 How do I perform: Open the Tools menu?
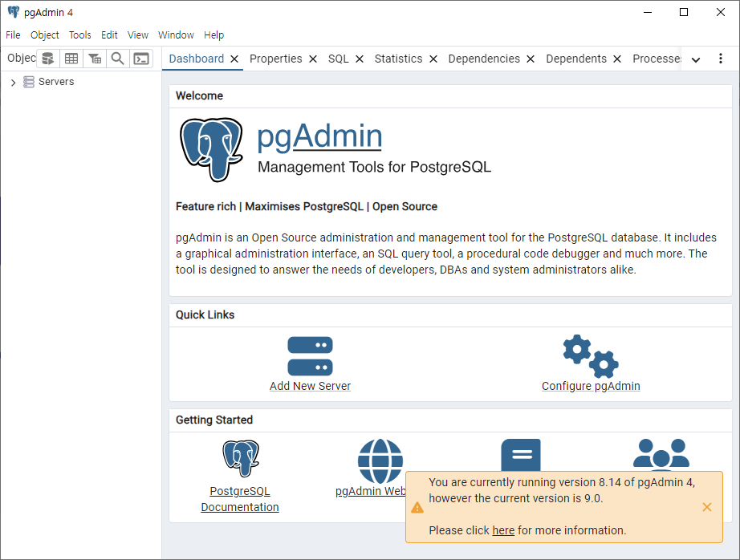pos(79,35)
